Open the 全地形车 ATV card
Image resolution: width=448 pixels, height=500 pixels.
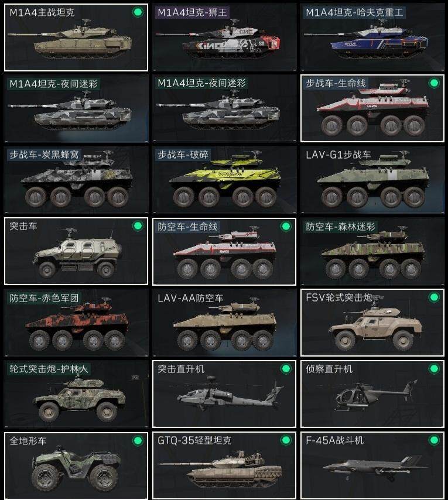tap(76, 465)
